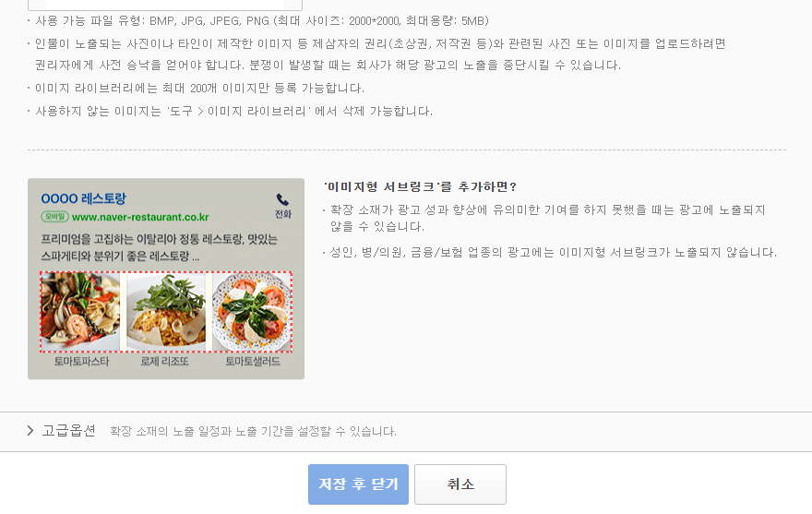Click the file type notice mentioning BMP, JPG
This screenshot has width=812, height=514.
pyautogui.click(x=257, y=20)
